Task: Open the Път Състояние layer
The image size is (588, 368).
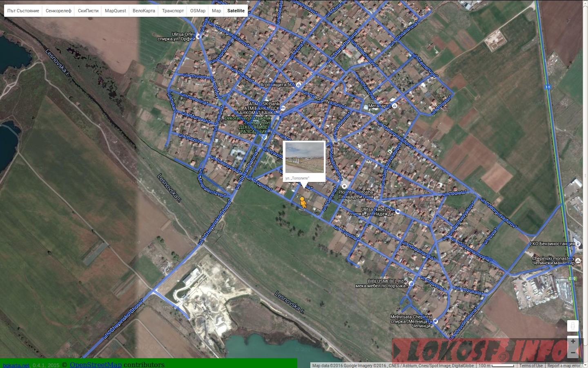Action: (x=23, y=11)
